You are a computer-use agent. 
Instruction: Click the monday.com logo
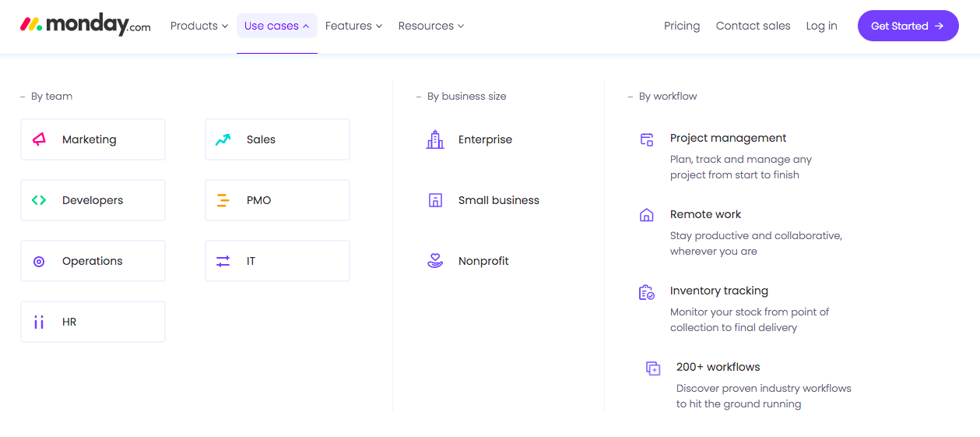tap(86, 25)
